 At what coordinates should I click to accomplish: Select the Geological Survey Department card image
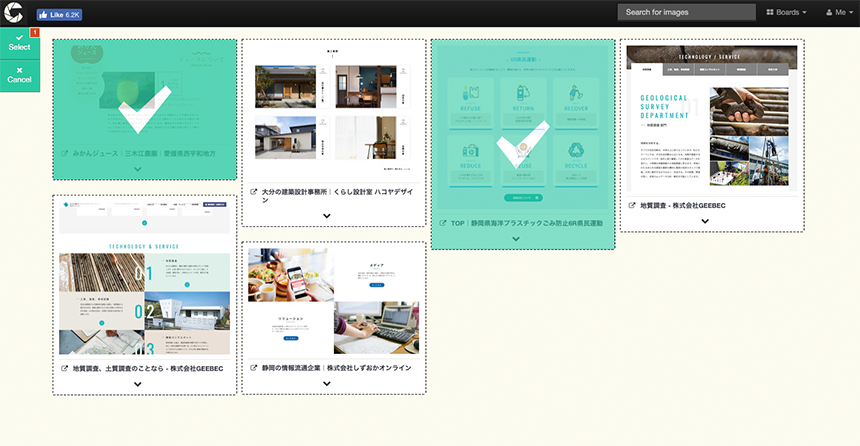pos(712,120)
